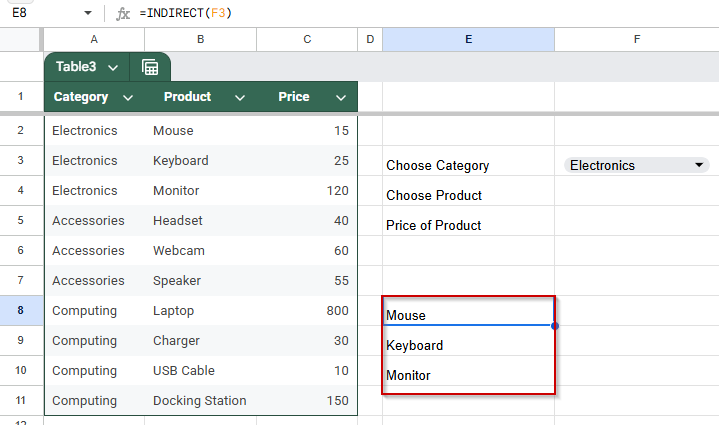Open the Price column filter dropdown
This screenshot has width=719, height=425.
(341, 97)
